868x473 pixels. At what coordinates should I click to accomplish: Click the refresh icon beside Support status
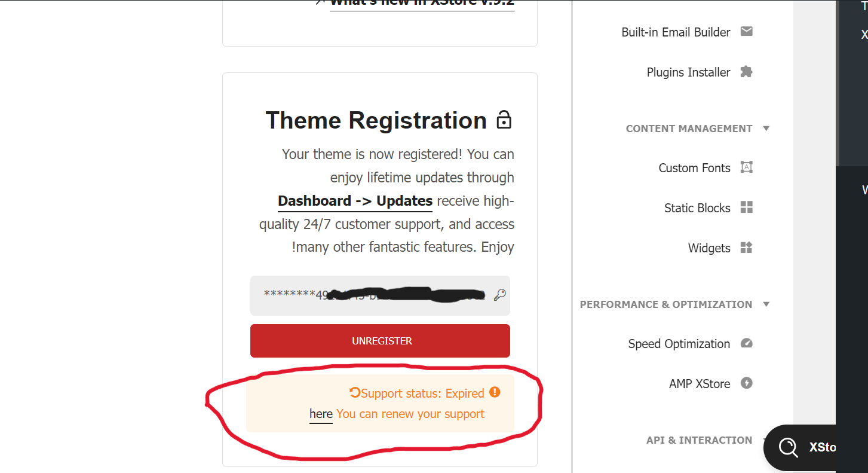pos(355,393)
